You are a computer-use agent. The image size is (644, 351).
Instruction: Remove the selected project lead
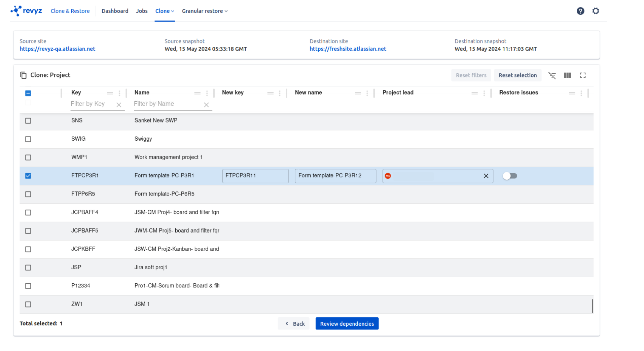tap(486, 176)
